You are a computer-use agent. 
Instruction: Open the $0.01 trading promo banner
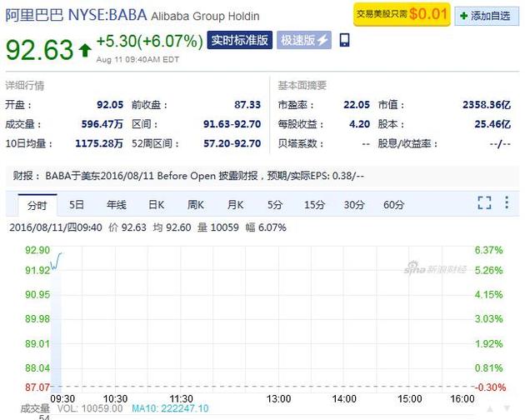point(402,14)
